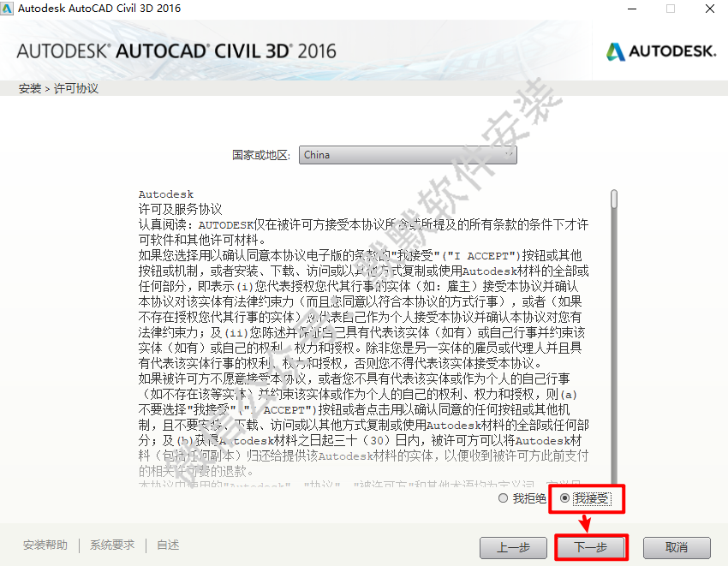The height and width of the screenshot is (566, 728).
Task: Click the Autodesk logo at top right
Action: click(661, 51)
